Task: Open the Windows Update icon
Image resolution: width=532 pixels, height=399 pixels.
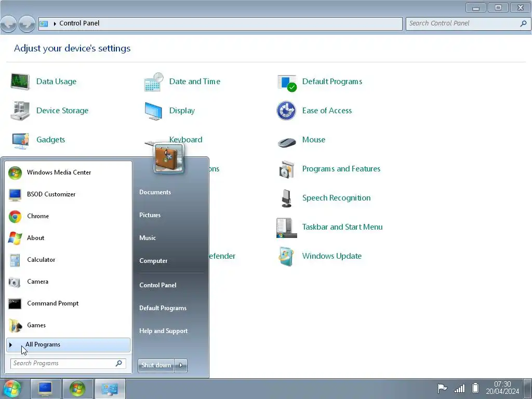Action: click(x=286, y=256)
